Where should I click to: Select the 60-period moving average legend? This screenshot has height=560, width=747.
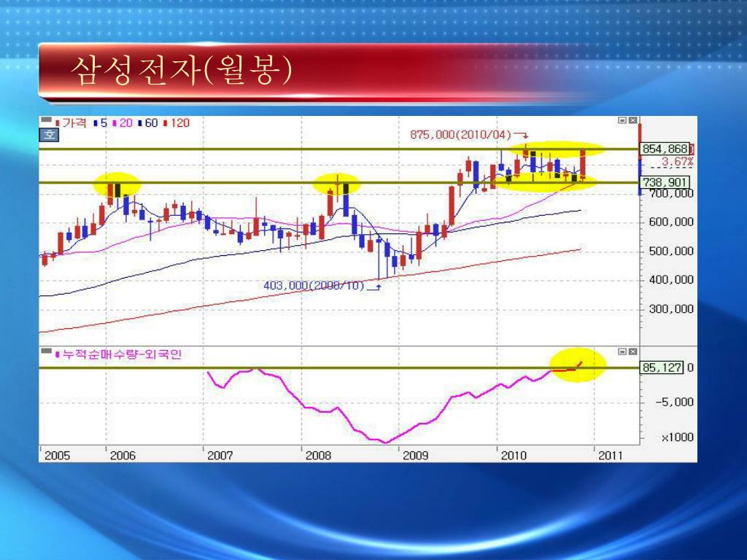pos(147,122)
